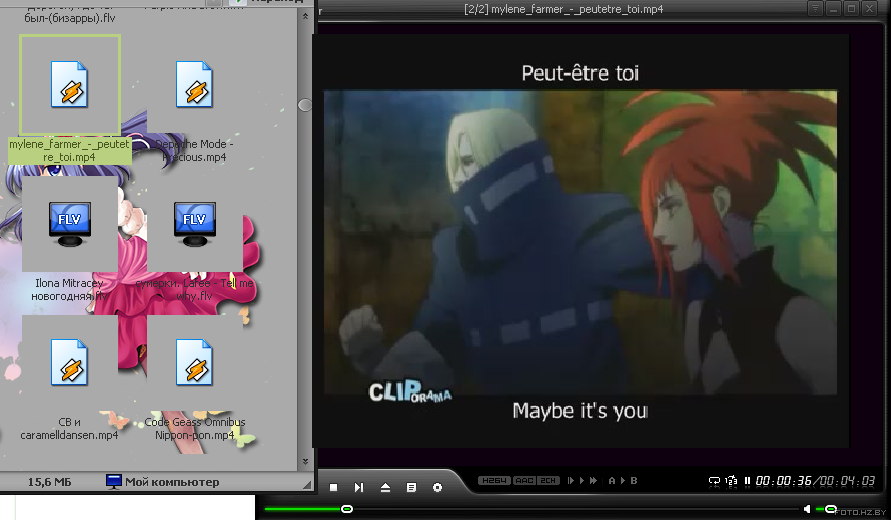Click the total time 00:04:03 display
891x520 pixels.
pos(847,481)
